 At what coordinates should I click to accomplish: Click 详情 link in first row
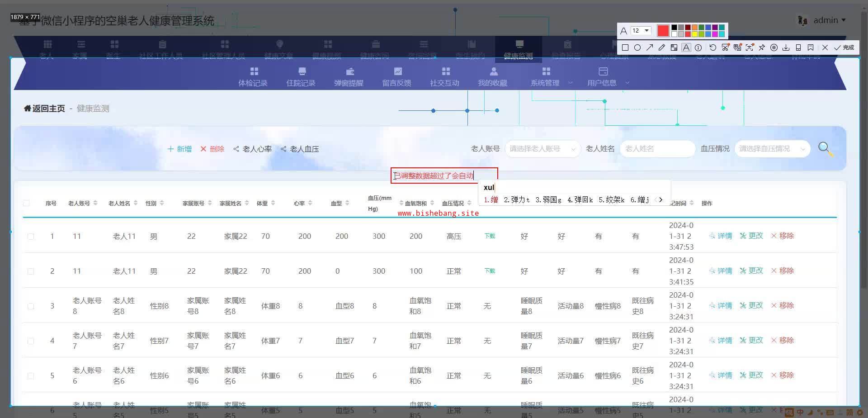[721, 236]
